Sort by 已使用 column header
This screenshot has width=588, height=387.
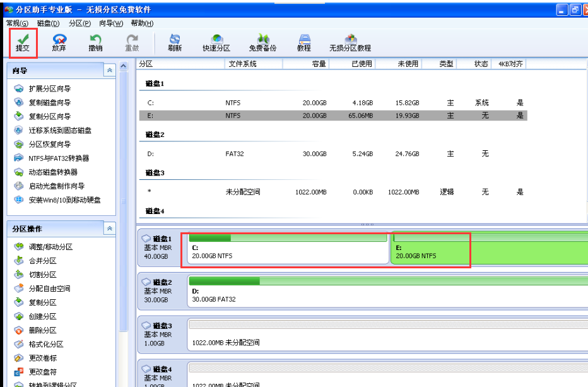click(353, 64)
